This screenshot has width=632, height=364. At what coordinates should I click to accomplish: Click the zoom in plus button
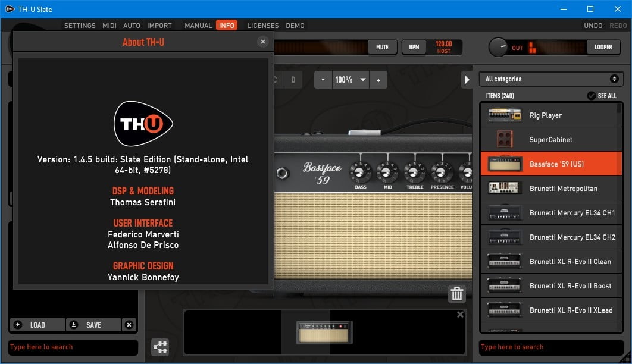point(378,80)
